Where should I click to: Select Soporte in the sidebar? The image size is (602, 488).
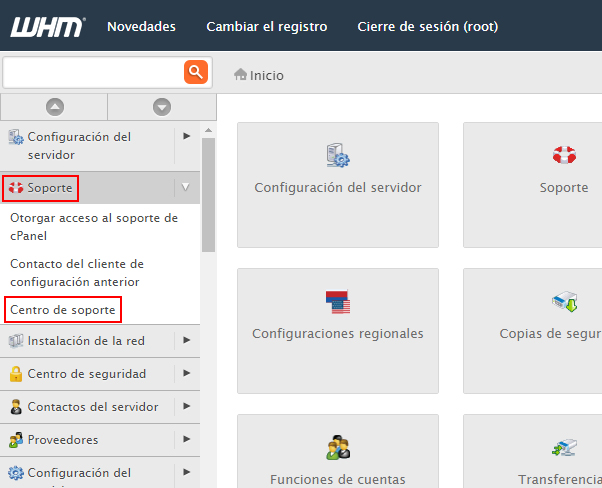pyautogui.click(x=50, y=188)
